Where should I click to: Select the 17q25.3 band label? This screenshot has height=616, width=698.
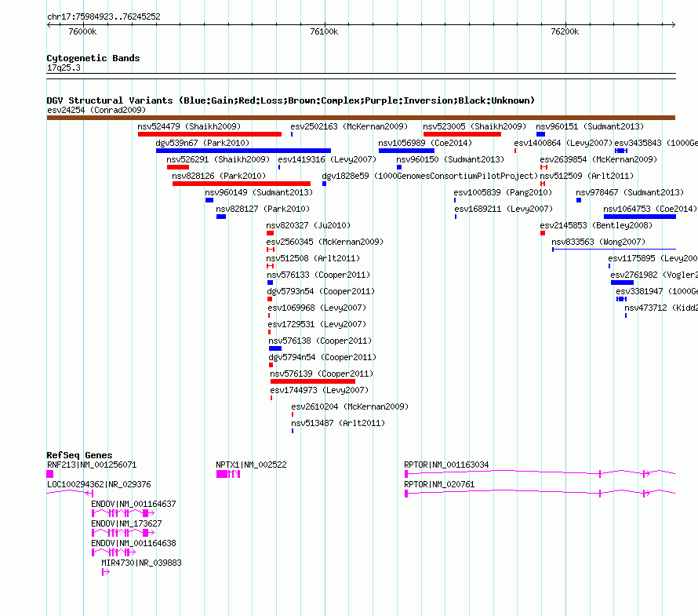click(64, 67)
